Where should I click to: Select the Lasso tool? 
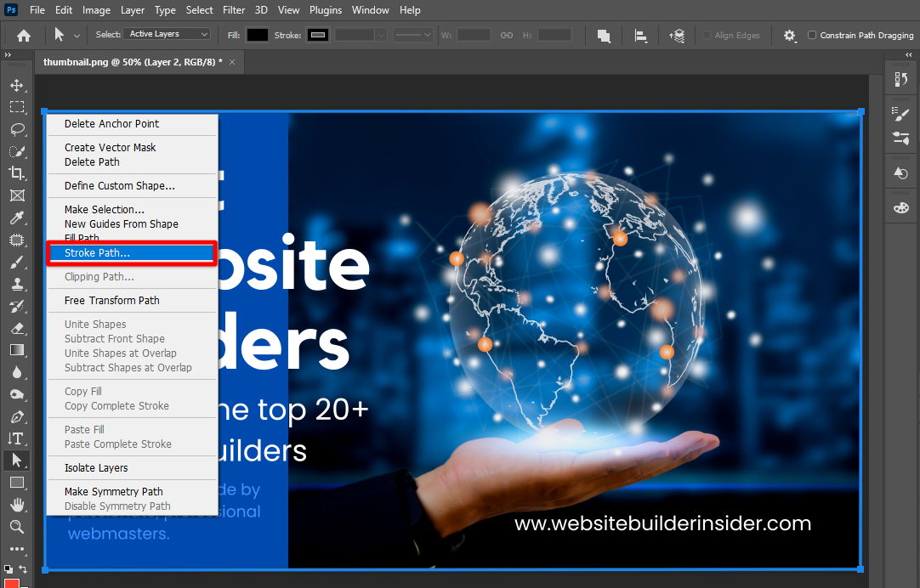16,129
